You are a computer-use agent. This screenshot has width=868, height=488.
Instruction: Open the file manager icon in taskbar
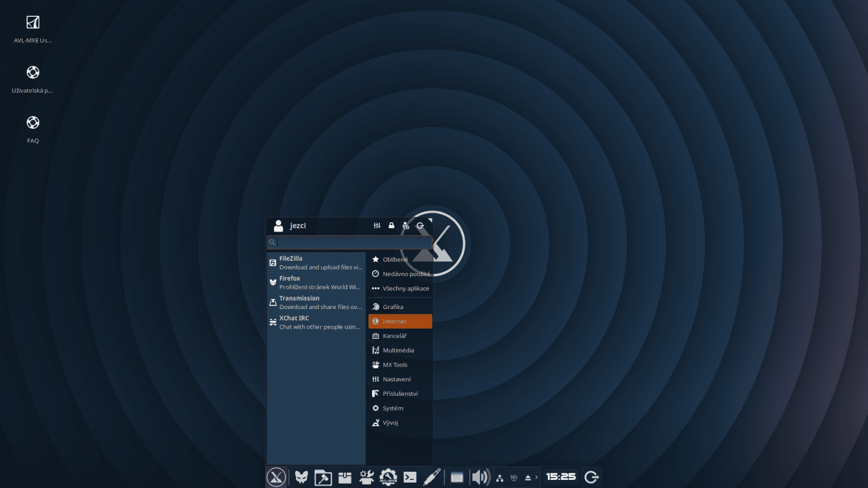click(323, 477)
